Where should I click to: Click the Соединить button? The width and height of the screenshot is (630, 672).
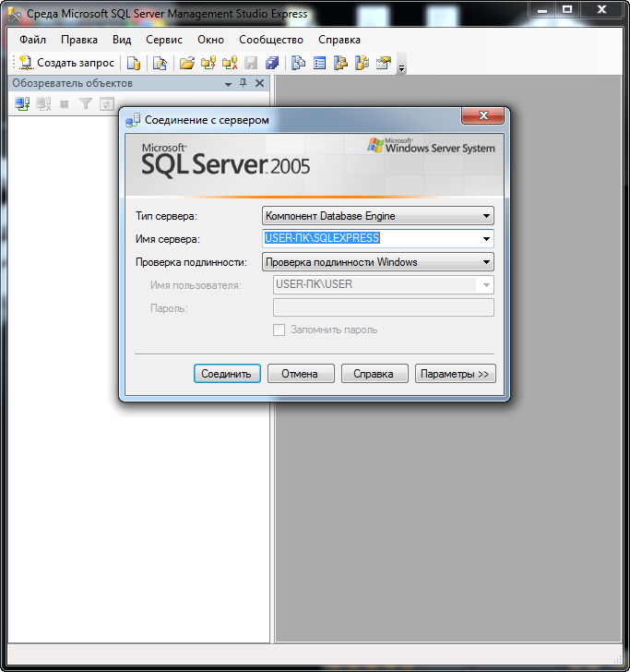(x=227, y=374)
